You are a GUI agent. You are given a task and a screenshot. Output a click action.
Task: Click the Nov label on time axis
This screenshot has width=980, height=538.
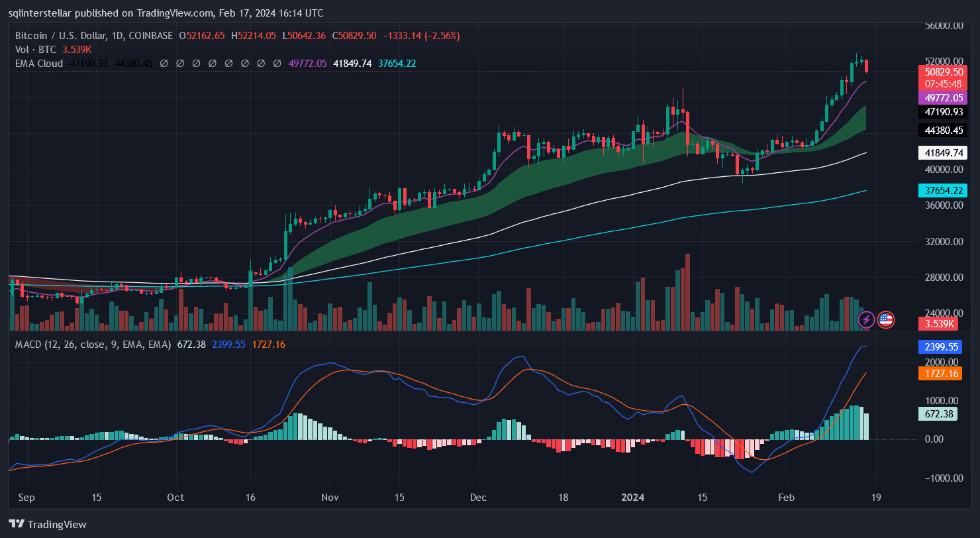coord(330,496)
